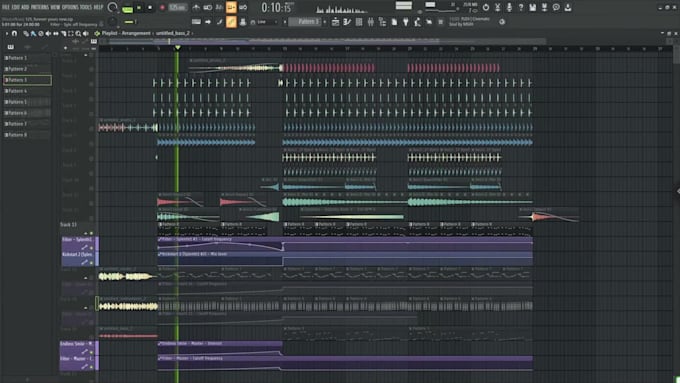Screen dimensions: 680x383
Task: Select Pattern 8 in the picker list
Action: pos(27,135)
